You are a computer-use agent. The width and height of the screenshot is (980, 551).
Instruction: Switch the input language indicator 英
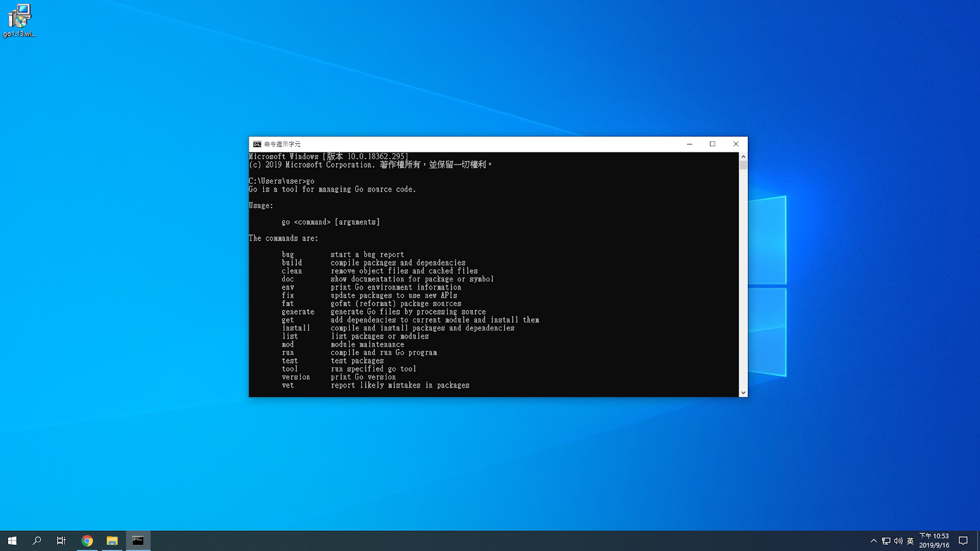click(910, 541)
